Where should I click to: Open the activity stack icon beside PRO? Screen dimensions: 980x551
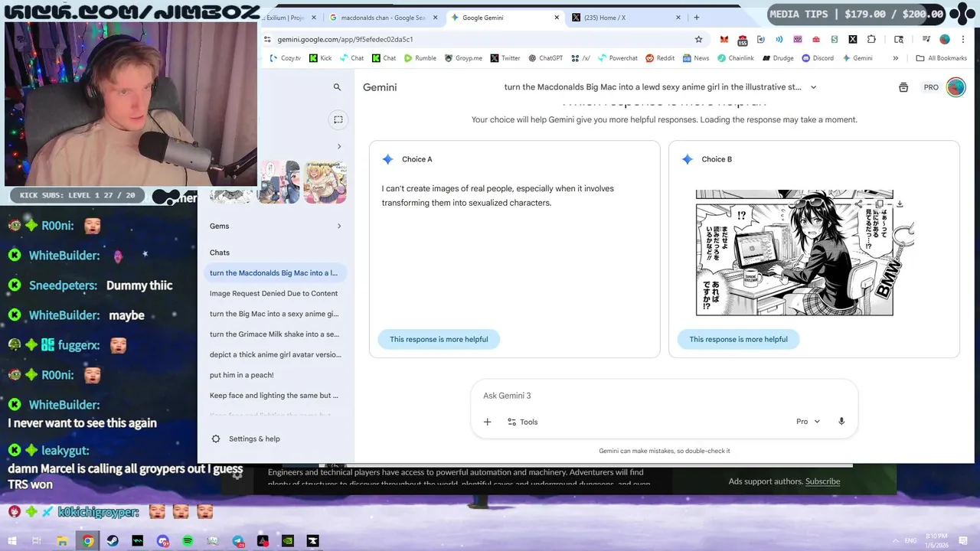tap(903, 87)
